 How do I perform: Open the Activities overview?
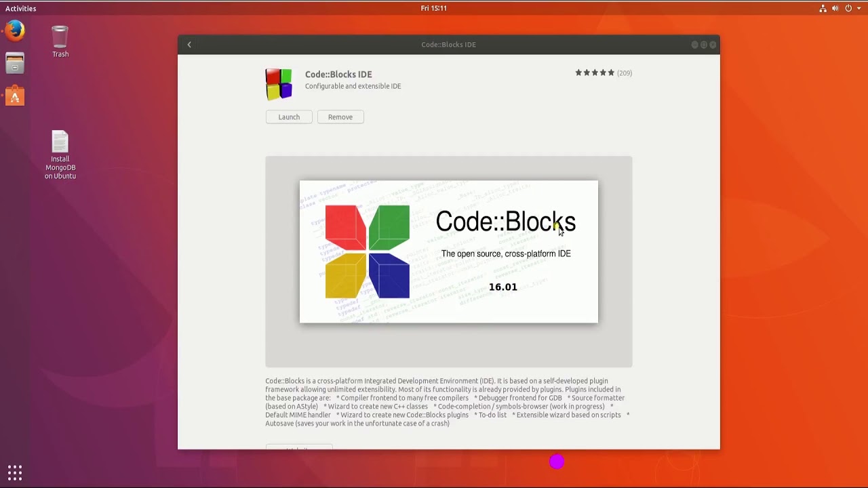21,8
